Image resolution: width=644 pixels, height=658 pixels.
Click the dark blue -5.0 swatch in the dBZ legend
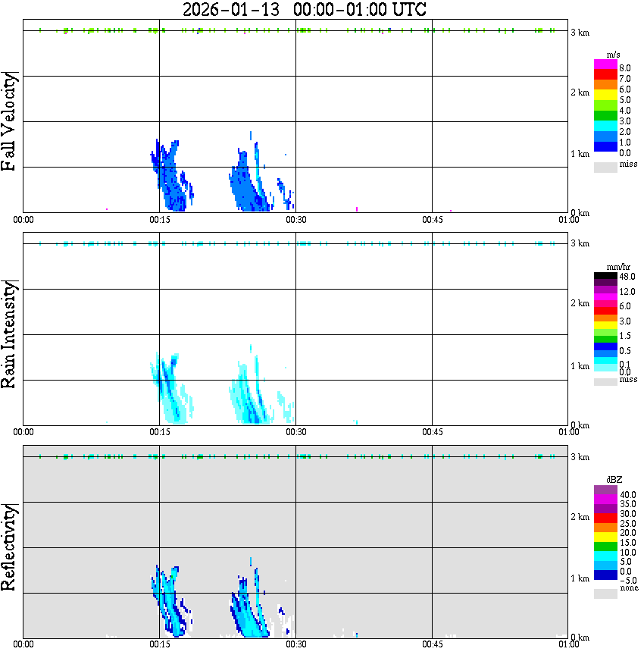[605, 575]
